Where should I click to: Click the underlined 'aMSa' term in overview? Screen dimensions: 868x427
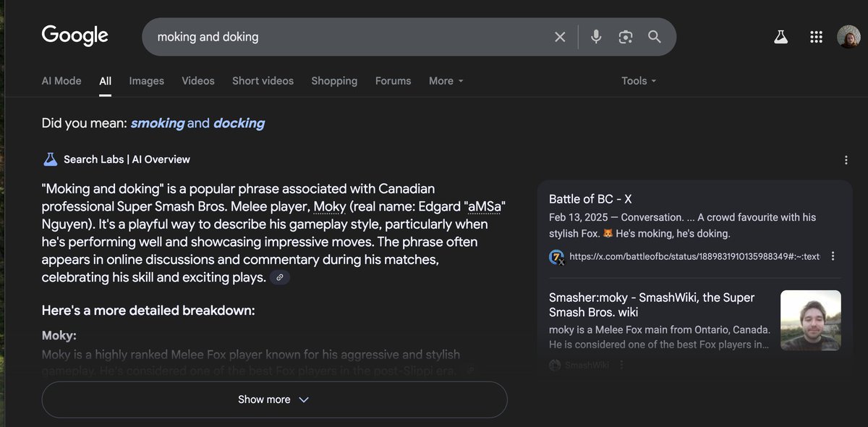[485, 206]
